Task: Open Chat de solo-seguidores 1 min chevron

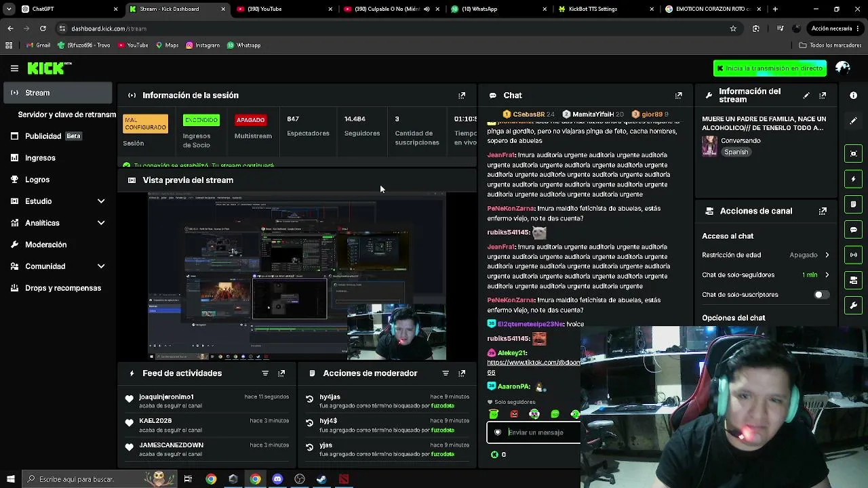Action: coord(827,275)
